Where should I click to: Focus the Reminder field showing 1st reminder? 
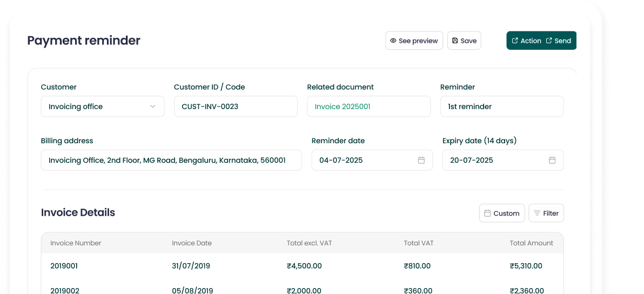(x=501, y=106)
